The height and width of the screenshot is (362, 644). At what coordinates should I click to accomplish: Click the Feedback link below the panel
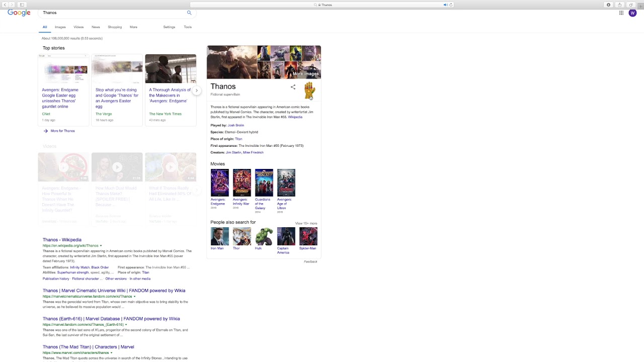click(x=310, y=261)
